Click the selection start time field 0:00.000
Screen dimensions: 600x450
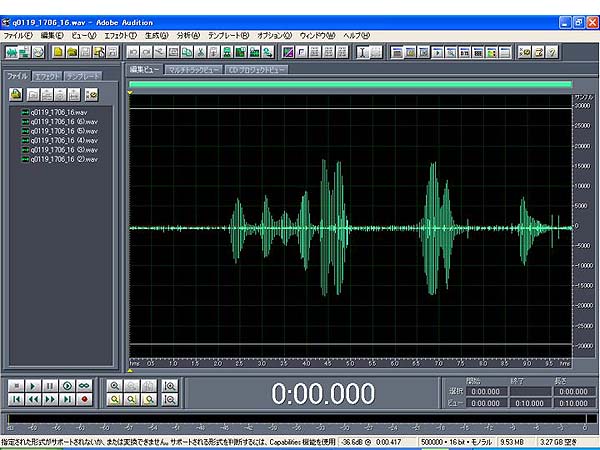(x=486, y=391)
